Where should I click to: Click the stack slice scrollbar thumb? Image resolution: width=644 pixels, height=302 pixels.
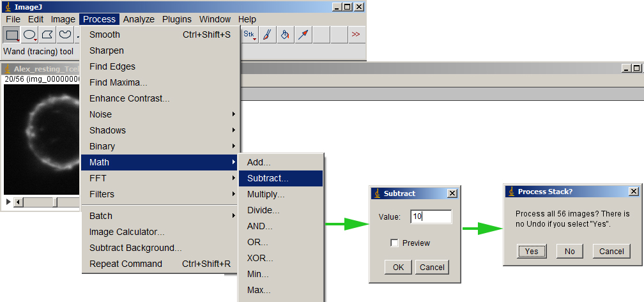[56, 202]
